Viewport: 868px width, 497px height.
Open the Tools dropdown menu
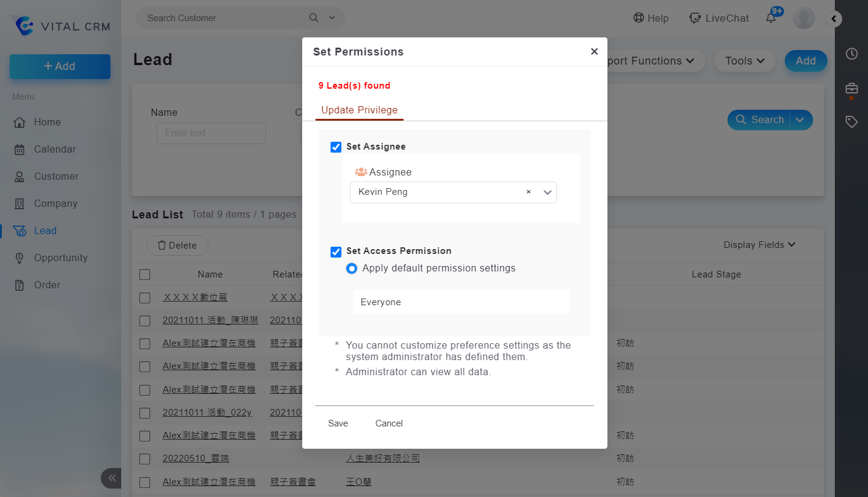744,61
